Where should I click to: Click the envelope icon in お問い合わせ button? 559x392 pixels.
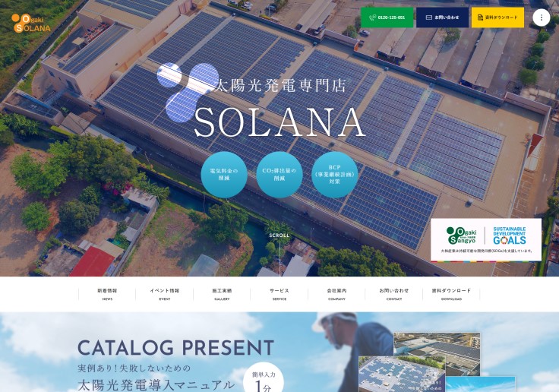click(429, 17)
